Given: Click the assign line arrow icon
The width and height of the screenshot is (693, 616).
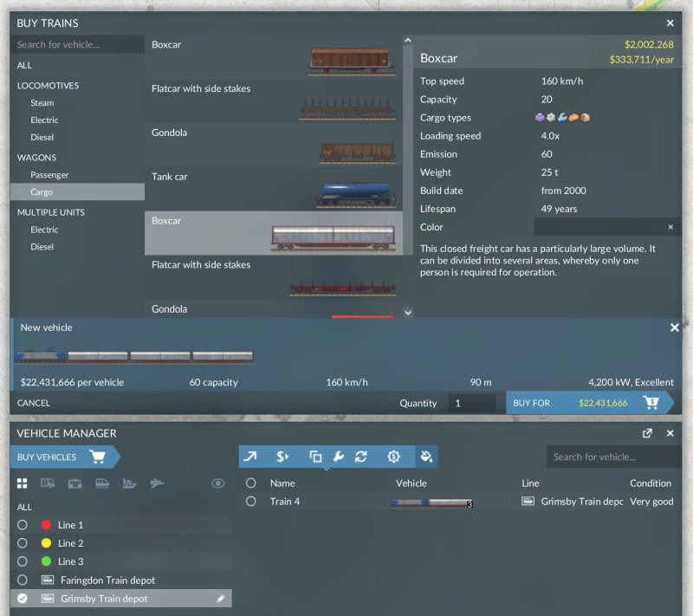Looking at the screenshot, I should pos(250,457).
